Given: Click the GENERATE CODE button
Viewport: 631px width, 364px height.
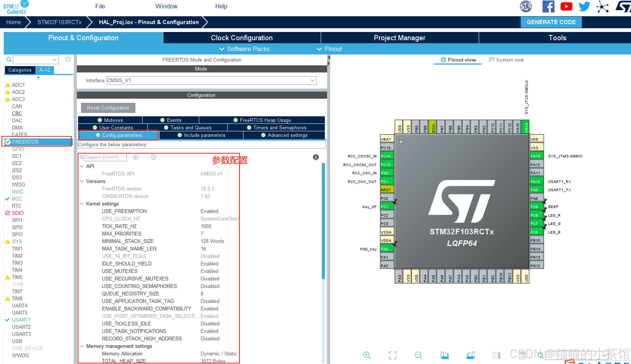Looking at the screenshot, I should [551, 22].
